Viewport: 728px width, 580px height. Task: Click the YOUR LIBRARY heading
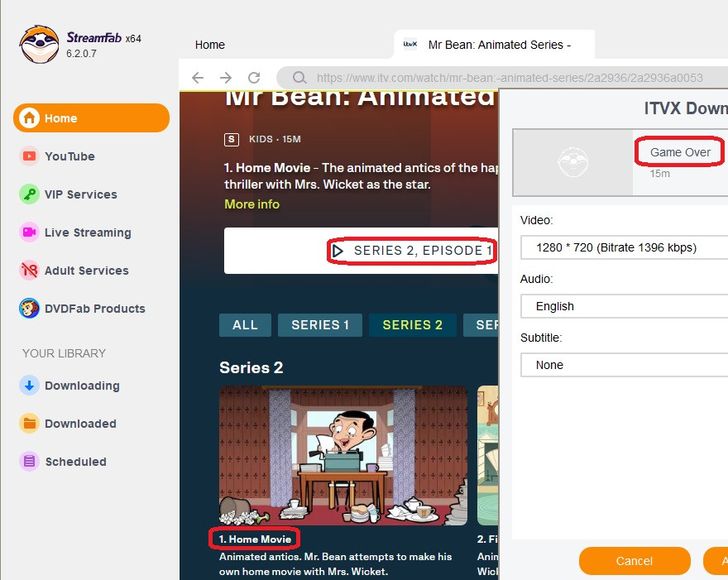coord(64,353)
